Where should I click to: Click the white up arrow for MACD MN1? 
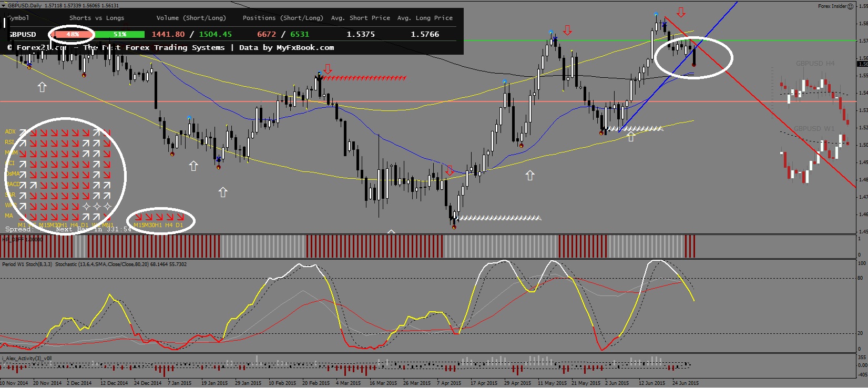point(107,185)
